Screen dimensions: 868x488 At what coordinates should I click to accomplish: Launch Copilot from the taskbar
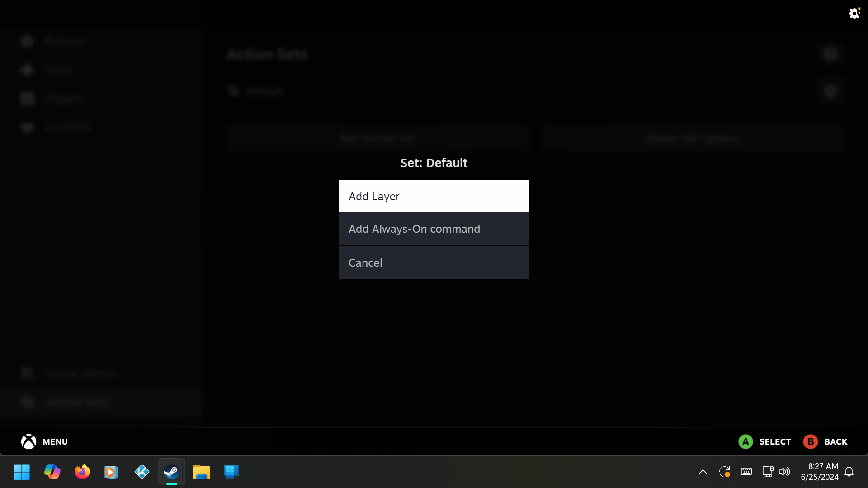click(x=52, y=472)
